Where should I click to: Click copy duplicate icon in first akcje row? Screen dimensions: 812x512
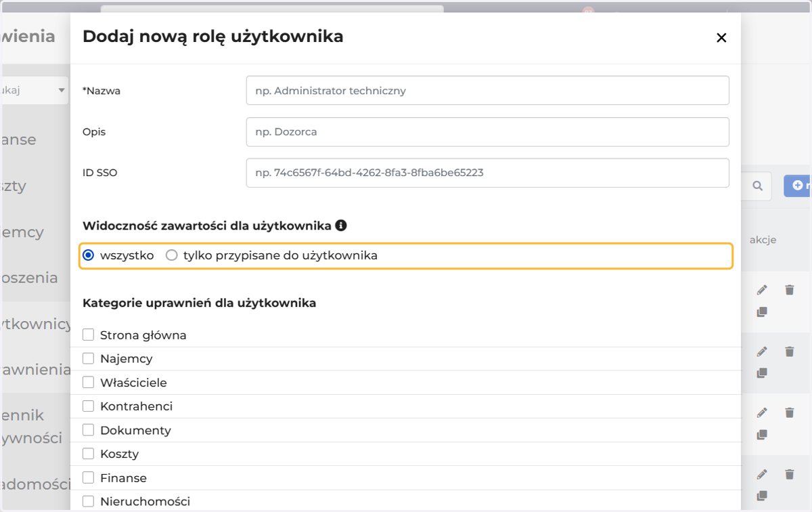pyautogui.click(x=762, y=312)
